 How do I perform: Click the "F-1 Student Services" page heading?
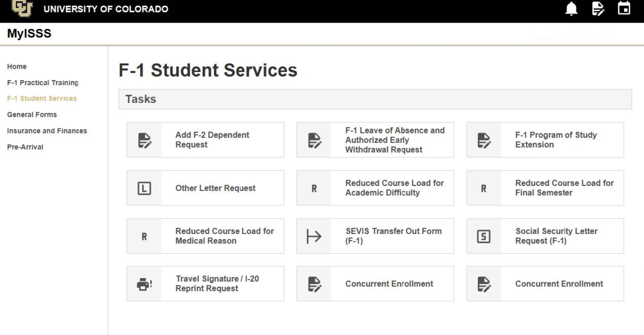tap(208, 70)
